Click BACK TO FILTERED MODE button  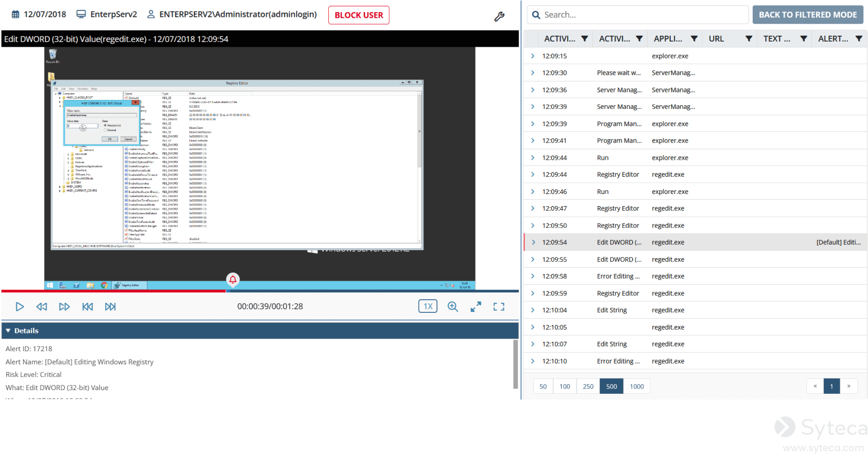(808, 15)
